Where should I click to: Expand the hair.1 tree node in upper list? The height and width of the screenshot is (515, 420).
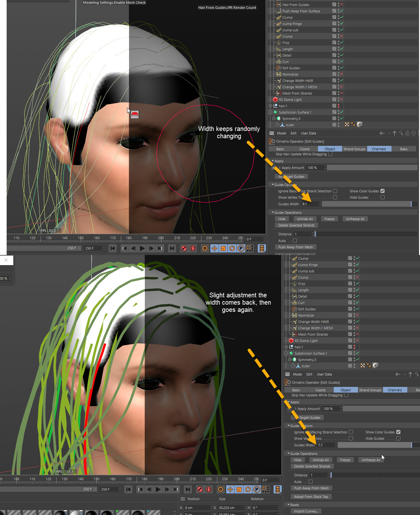point(270,106)
